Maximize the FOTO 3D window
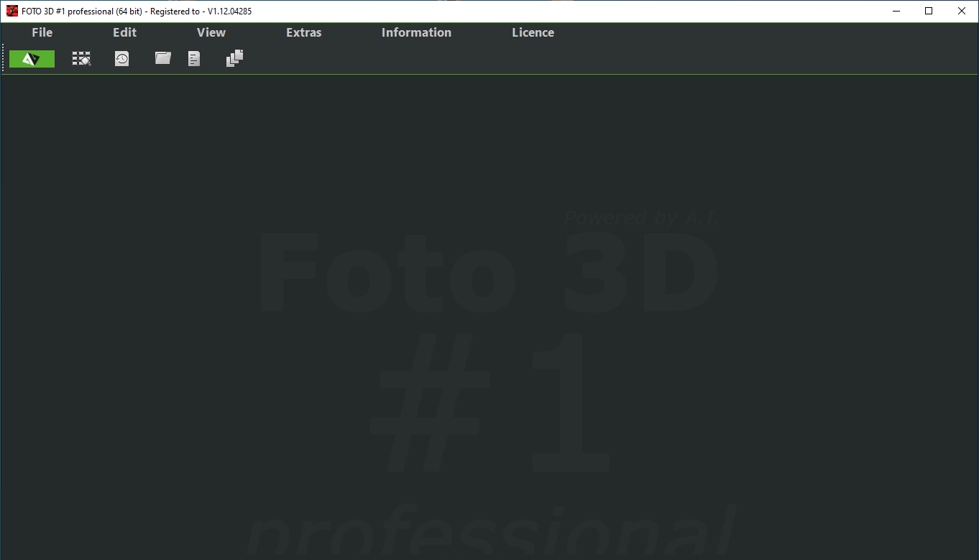This screenshot has width=979, height=560. (929, 11)
